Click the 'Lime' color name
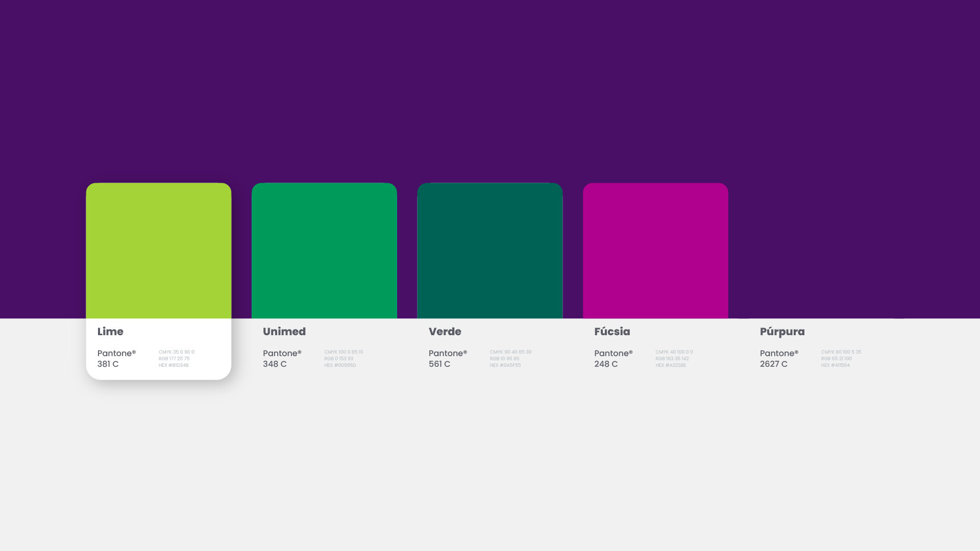The width and height of the screenshot is (980, 551). [110, 332]
